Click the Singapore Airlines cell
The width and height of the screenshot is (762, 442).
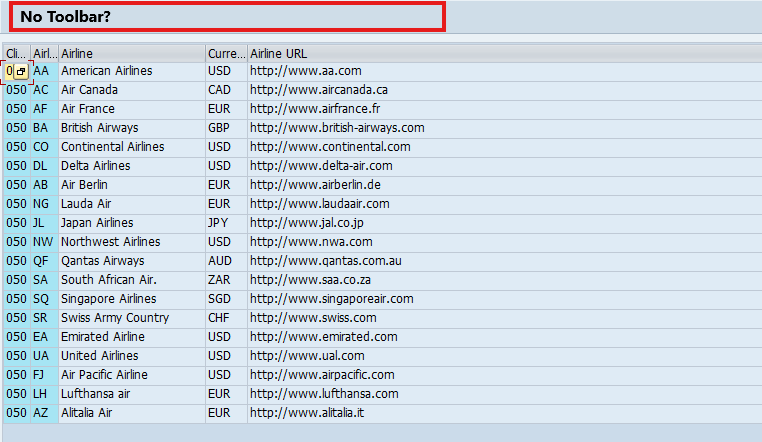click(132, 299)
